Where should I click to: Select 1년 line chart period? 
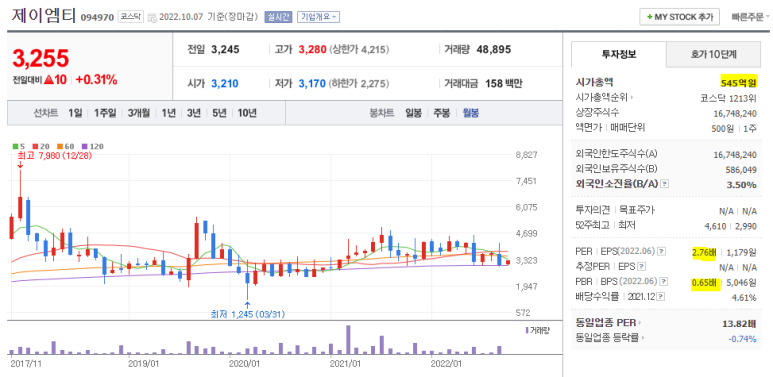point(169,113)
